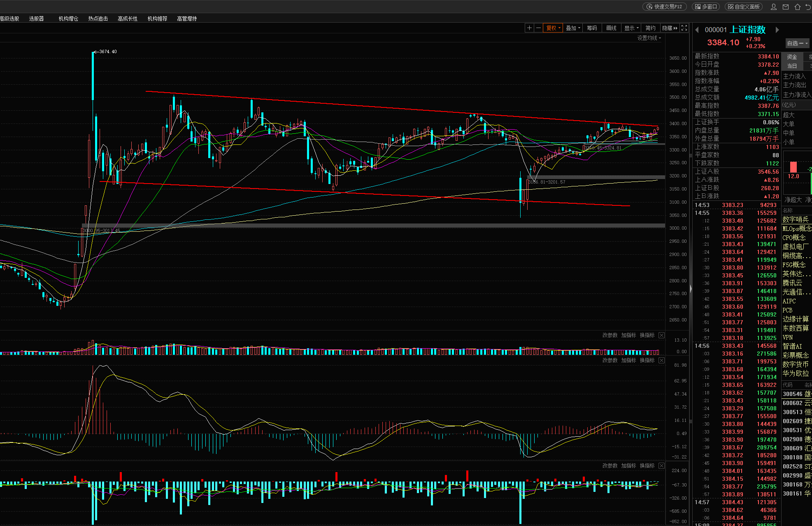Click the 3674.40 high price label
The image size is (812, 526).
108,51
